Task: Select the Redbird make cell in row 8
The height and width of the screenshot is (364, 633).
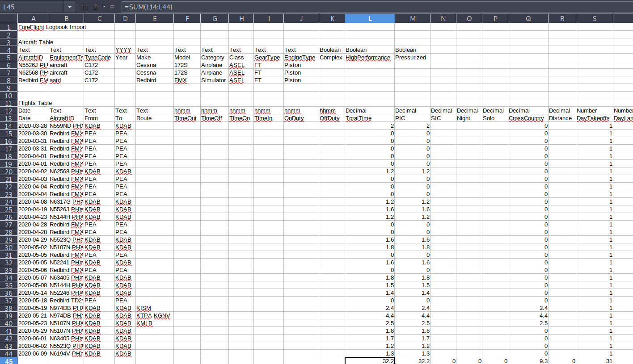Action: coord(154,80)
